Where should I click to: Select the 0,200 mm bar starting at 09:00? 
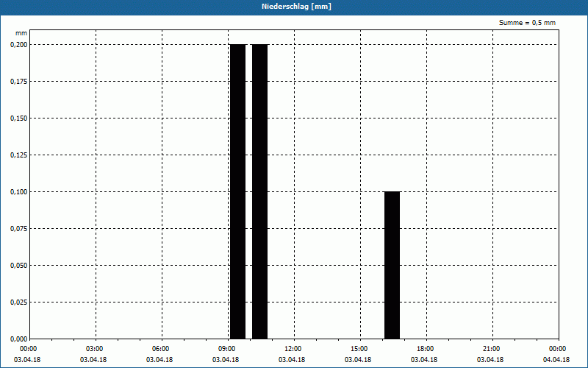click(x=237, y=191)
